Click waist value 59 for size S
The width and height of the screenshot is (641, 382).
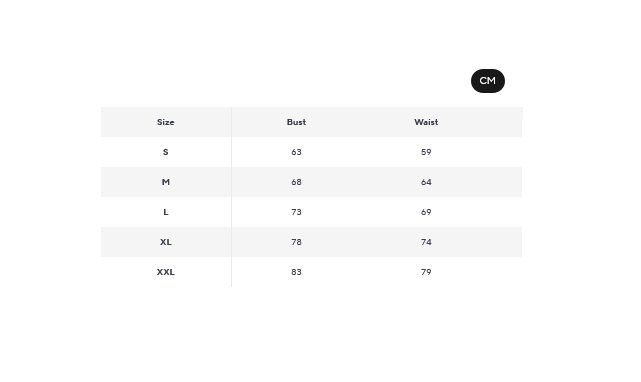pyautogui.click(x=426, y=152)
